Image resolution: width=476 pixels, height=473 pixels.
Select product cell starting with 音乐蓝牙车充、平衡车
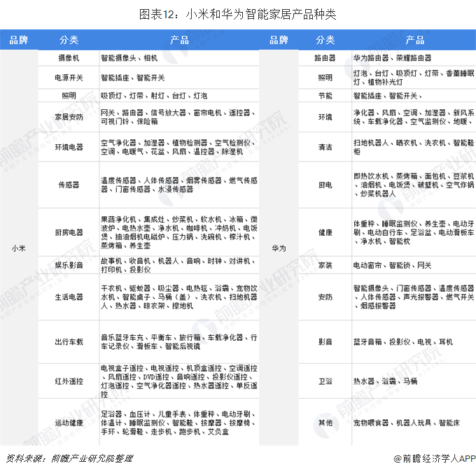click(179, 342)
